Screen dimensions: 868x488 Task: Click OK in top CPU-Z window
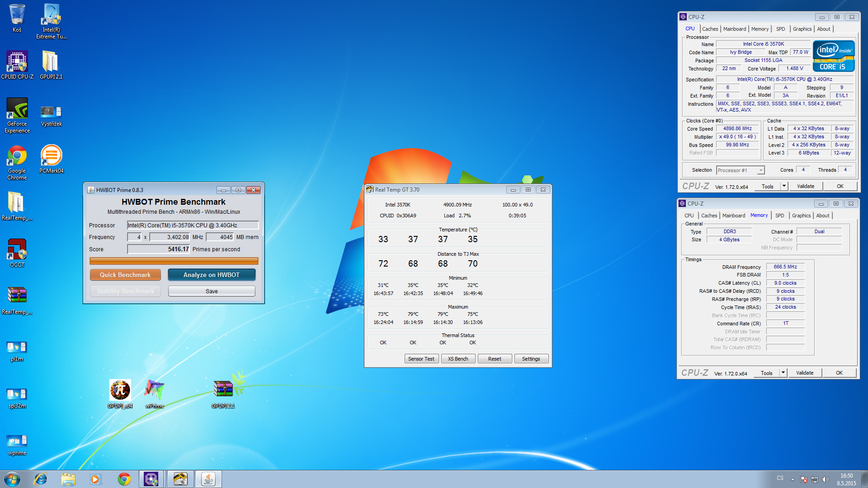click(x=840, y=186)
